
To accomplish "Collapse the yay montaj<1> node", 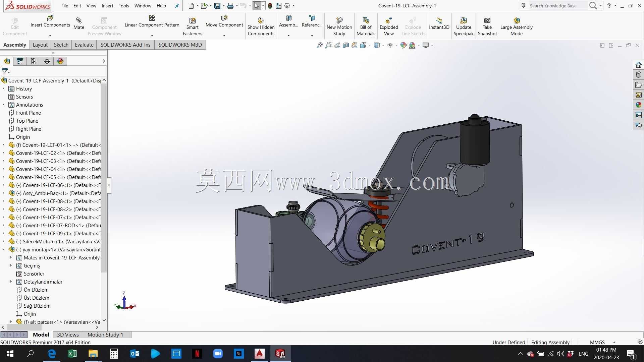I will tap(3, 249).
